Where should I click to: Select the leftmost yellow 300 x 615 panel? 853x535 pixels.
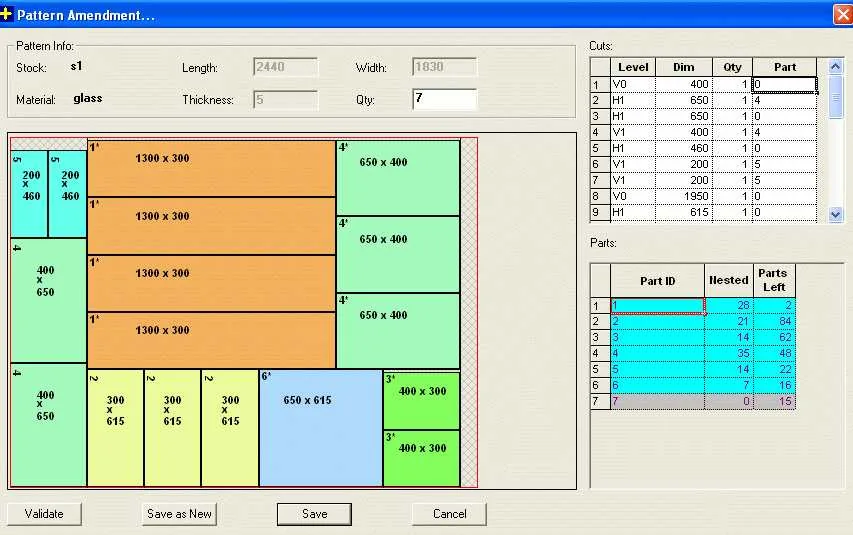point(116,428)
